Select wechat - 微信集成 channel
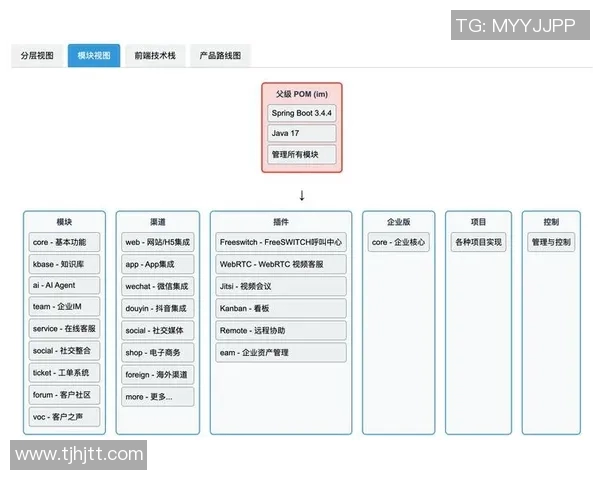 click(x=158, y=286)
